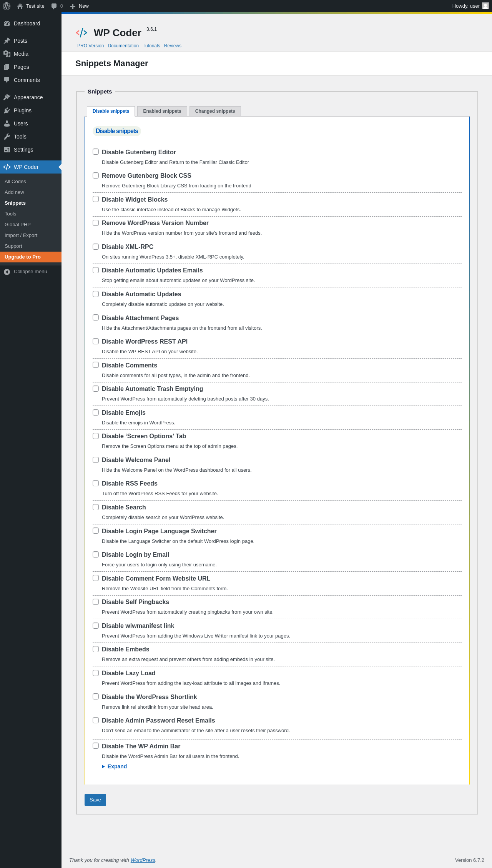
Task: Click Howdy, user account text
Action: (466, 6)
